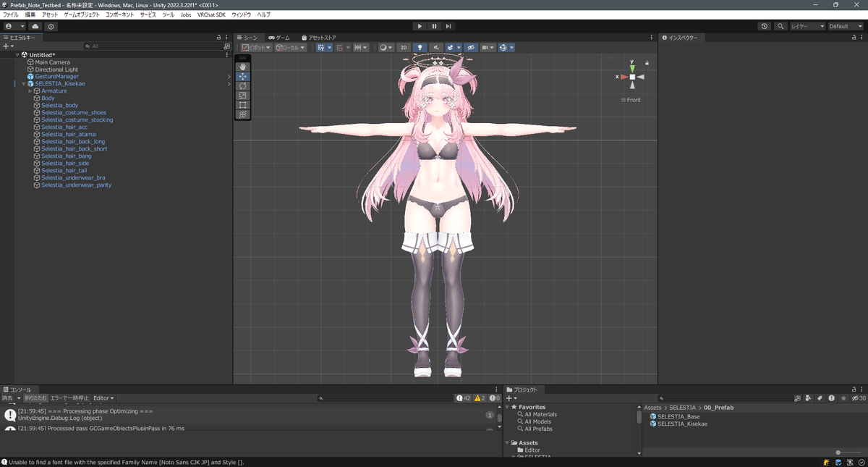Open the VRChat SDK menu
The image size is (868, 467).
click(211, 14)
